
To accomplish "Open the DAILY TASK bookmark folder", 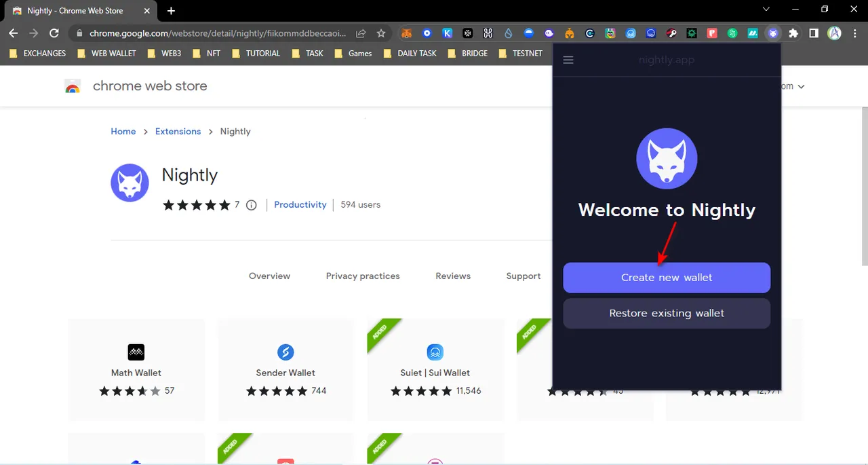I will click(410, 53).
